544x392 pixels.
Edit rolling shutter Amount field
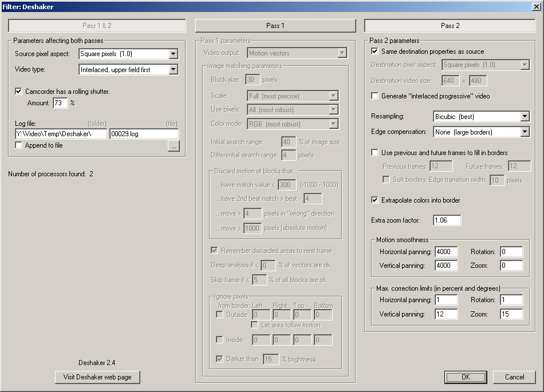pyautogui.click(x=60, y=103)
